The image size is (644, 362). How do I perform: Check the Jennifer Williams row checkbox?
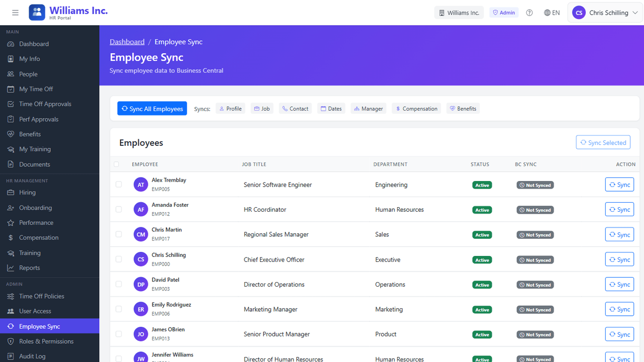pyautogui.click(x=119, y=359)
